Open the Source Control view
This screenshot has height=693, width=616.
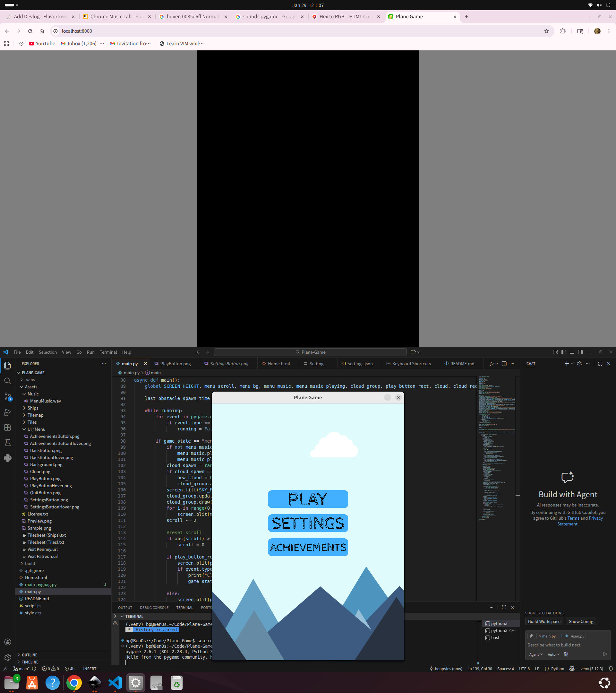click(7, 396)
